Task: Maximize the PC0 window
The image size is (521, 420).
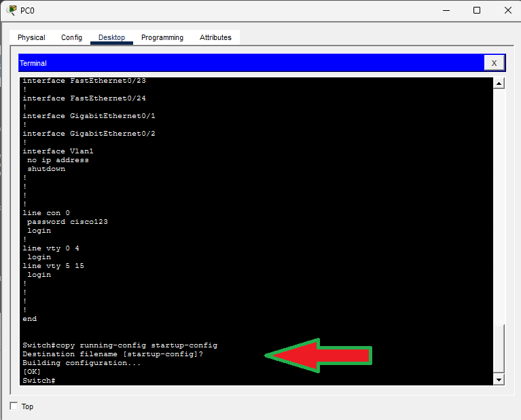Action: click(477, 10)
